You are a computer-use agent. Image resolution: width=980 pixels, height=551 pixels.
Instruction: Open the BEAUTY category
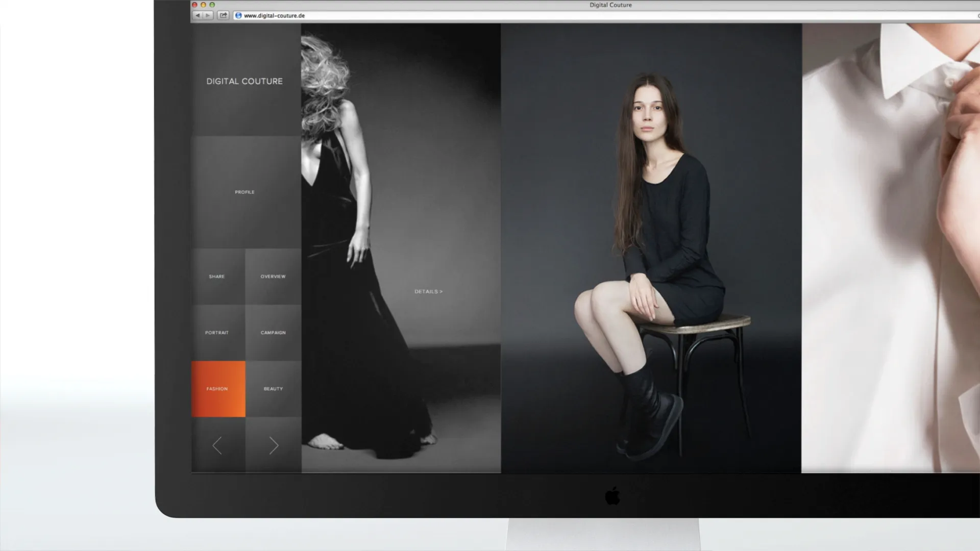pyautogui.click(x=273, y=389)
